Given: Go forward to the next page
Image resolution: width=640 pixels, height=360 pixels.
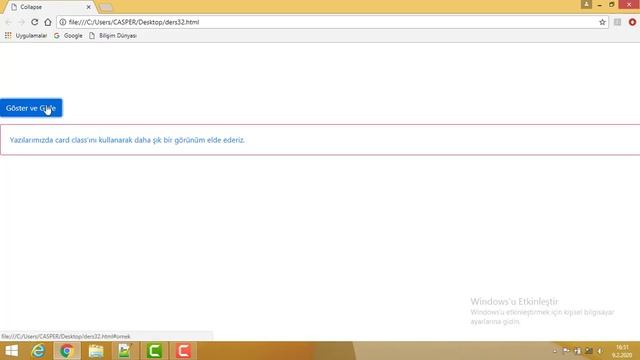Looking at the screenshot, I should point(21,22).
